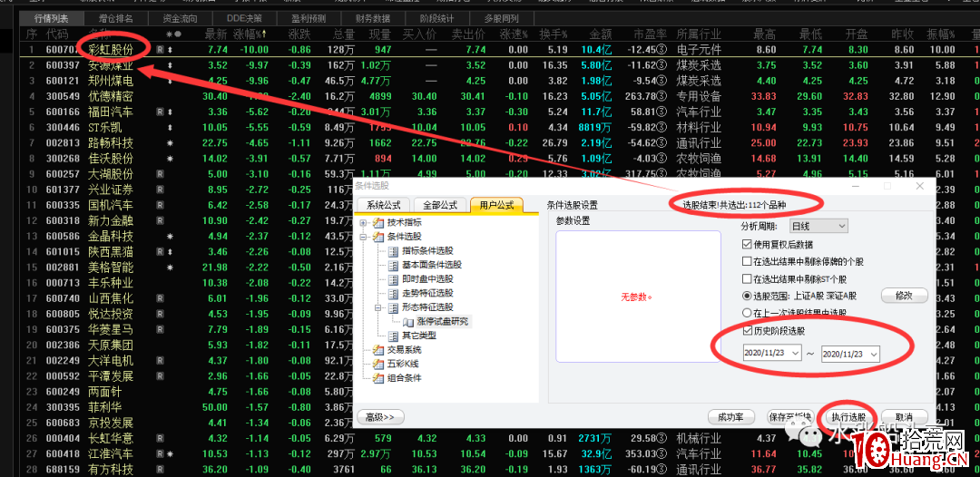980x477 pixels.
Task: Close the 条件选股 dialog
Action: 919,186
